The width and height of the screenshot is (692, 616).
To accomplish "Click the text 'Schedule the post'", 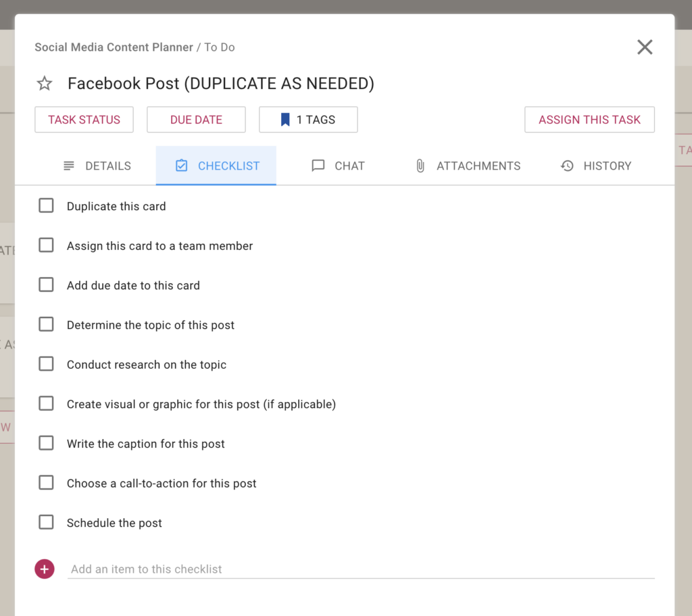I will (x=114, y=523).
